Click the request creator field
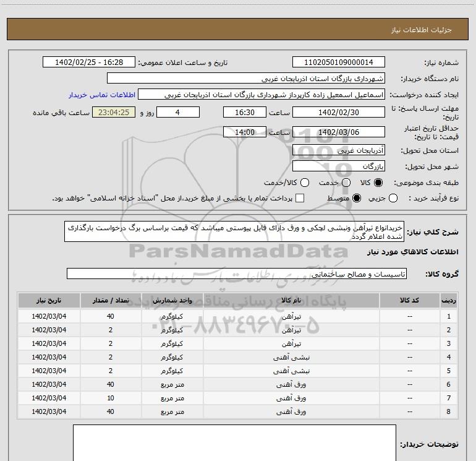This screenshot has height=461, width=476. tap(261, 95)
